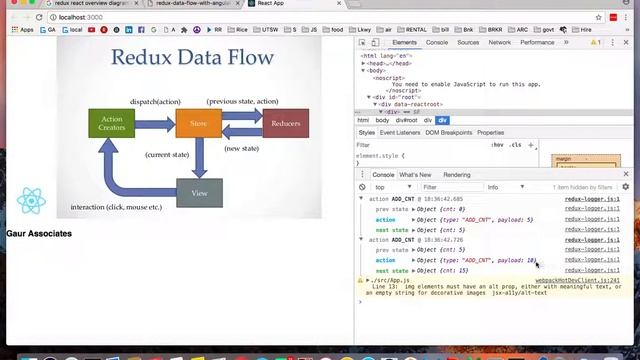
Task: Open the top JavaScript context dropdown
Action: point(393,187)
